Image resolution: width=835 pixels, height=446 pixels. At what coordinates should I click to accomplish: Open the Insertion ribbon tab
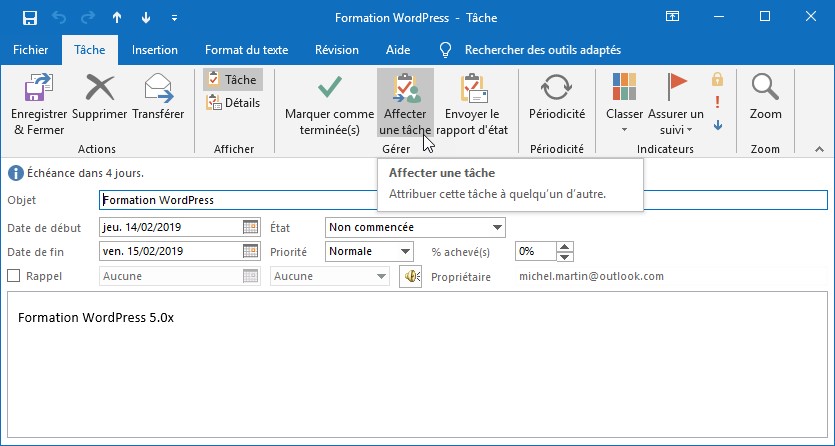coord(154,50)
